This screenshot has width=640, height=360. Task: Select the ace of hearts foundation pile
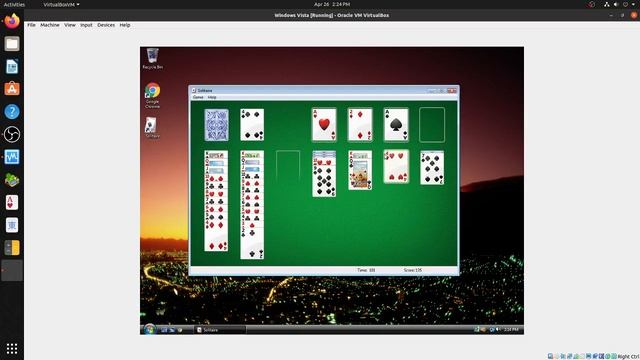(324, 125)
